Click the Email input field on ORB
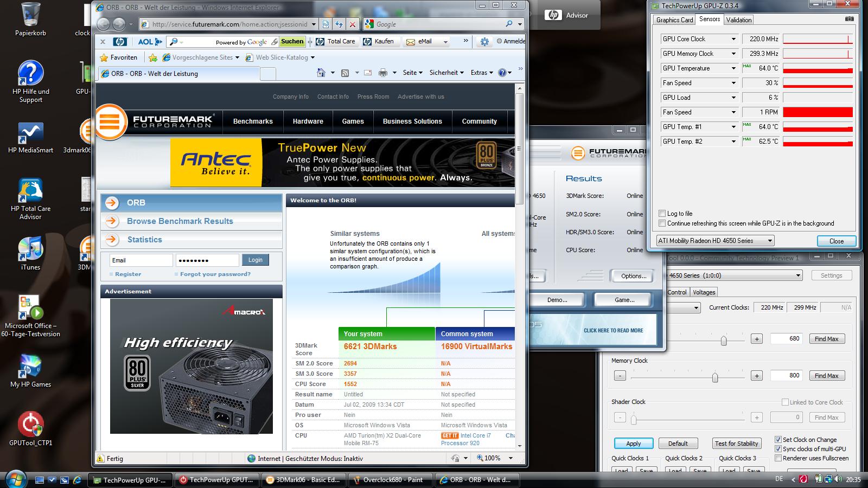This screenshot has width=868, height=488. [141, 260]
